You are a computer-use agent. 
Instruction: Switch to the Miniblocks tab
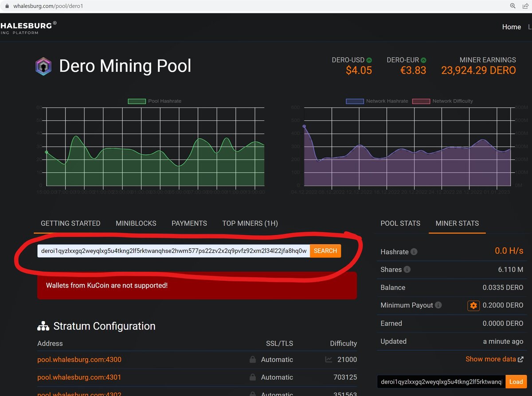136,223
